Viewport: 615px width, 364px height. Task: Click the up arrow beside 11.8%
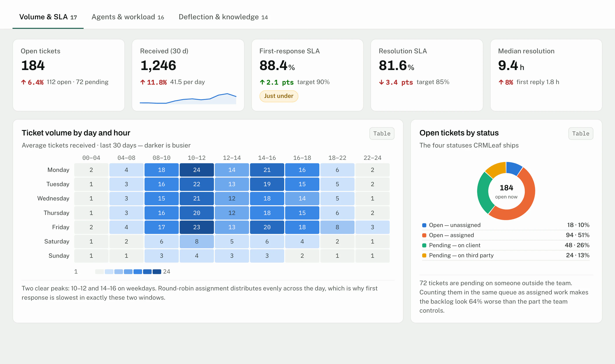(x=143, y=82)
